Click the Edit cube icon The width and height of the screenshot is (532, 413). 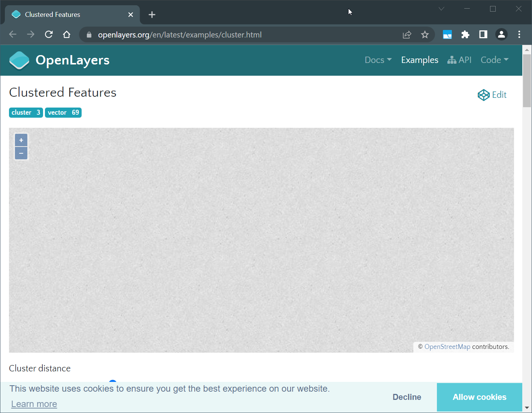[483, 95]
